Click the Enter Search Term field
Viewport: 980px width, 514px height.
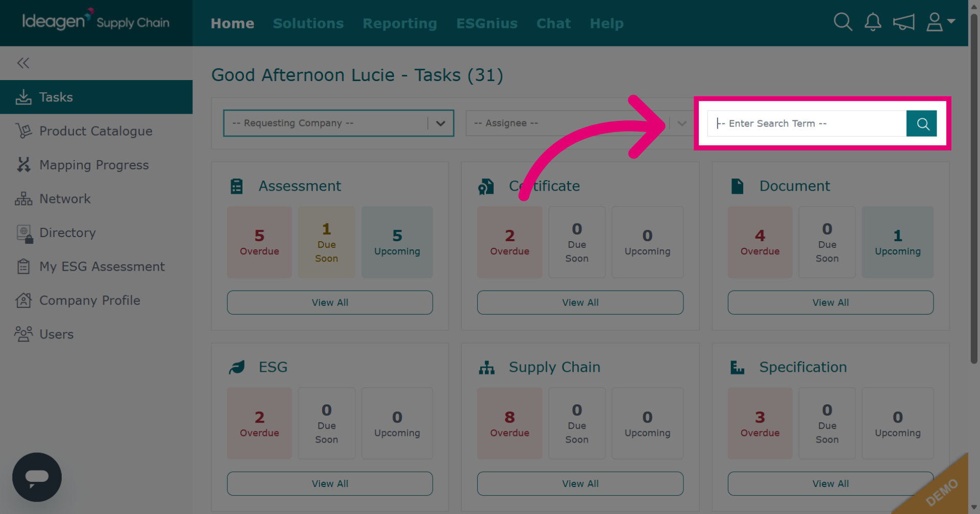[x=806, y=123]
